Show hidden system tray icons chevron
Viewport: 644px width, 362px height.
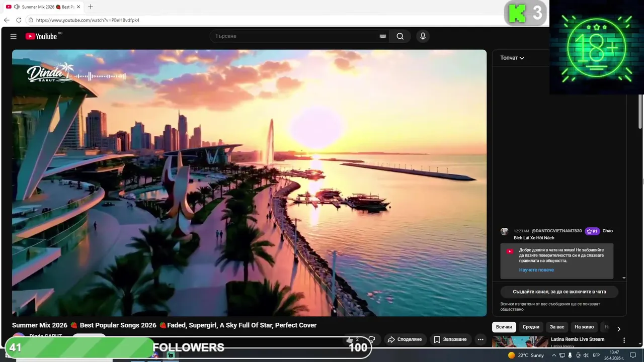(x=553, y=355)
